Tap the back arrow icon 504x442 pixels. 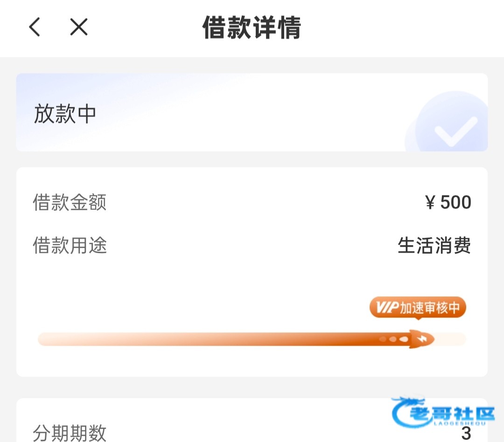click(35, 28)
